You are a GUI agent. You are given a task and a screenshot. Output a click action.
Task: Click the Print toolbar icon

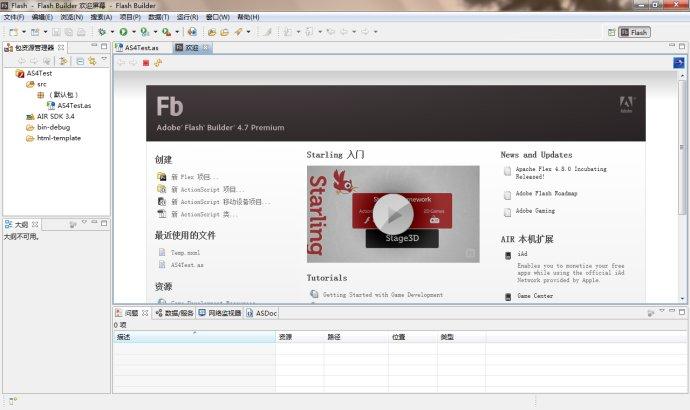[x=81, y=32]
